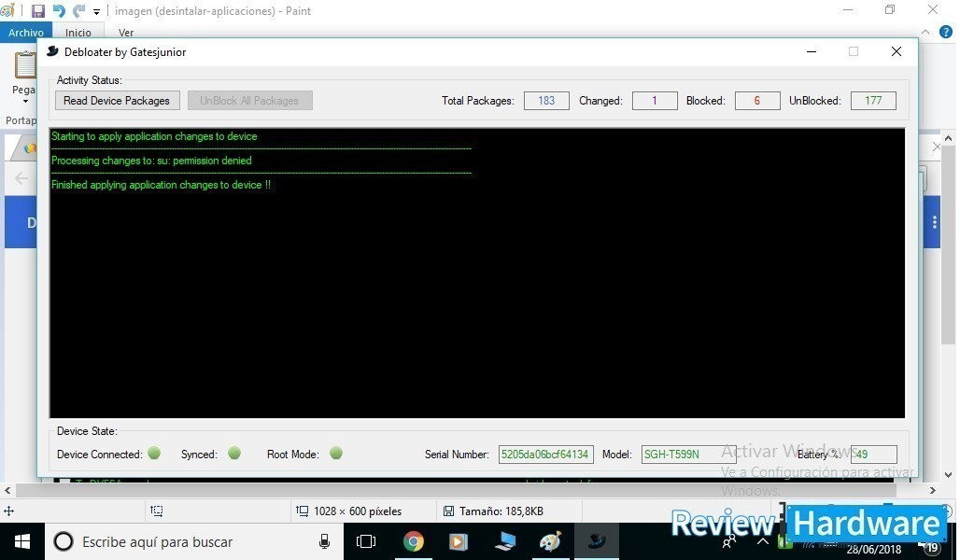The image size is (960, 560).
Task: Expand the Pegar dropdown arrow
Action: coord(25,102)
